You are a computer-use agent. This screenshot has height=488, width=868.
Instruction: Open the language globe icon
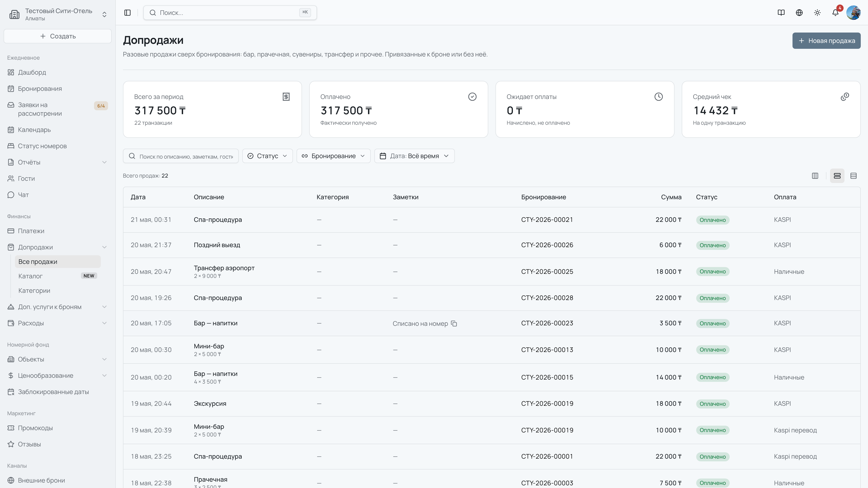click(799, 13)
